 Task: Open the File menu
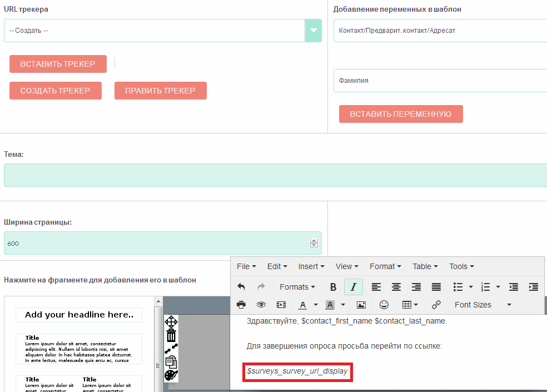pos(246,266)
